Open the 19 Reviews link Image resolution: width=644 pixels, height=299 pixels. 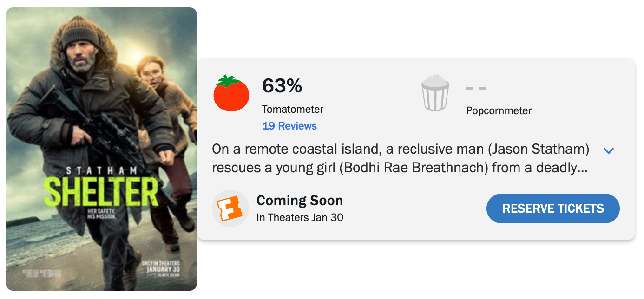coord(289,126)
